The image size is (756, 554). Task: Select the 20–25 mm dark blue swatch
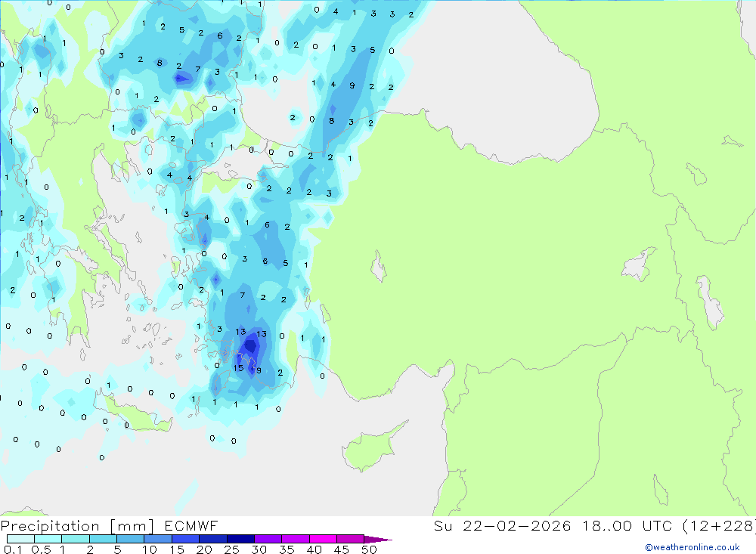click(x=213, y=539)
